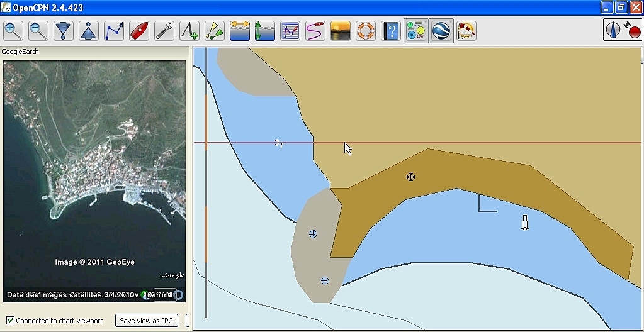Screen dimensions: 644x332
Task: Change color scheme sunset icon
Action: pyautogui.click(x=341, y=31)
